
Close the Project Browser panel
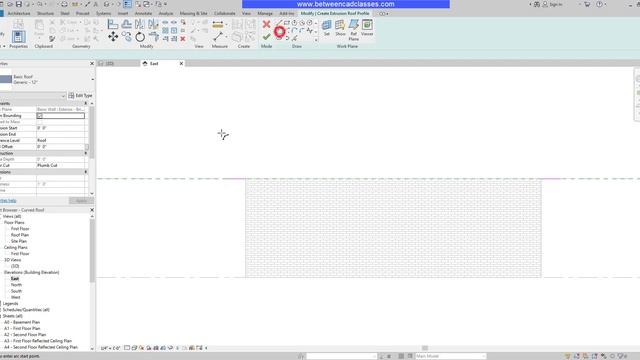[92, 210]
